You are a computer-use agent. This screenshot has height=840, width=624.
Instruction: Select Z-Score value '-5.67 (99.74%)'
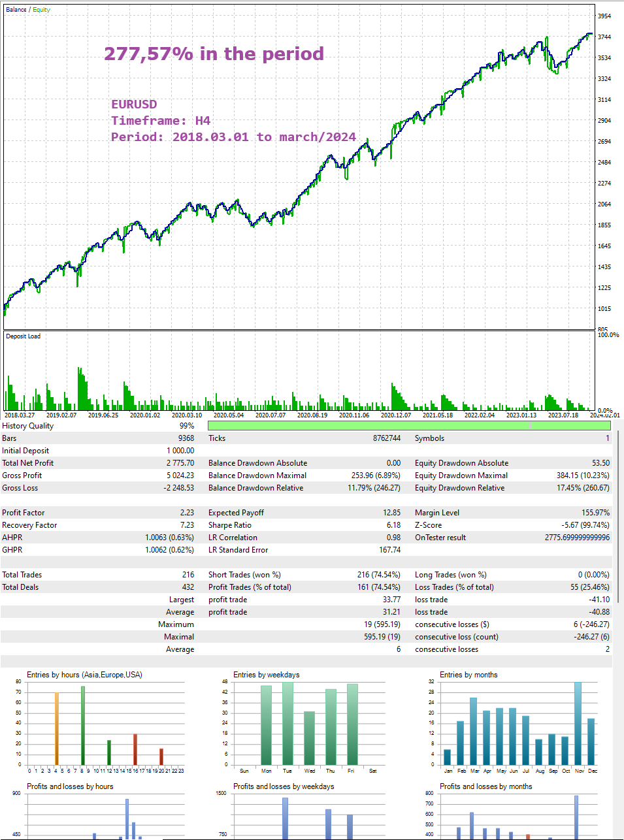pyautogui.click(x=585, y=525)
